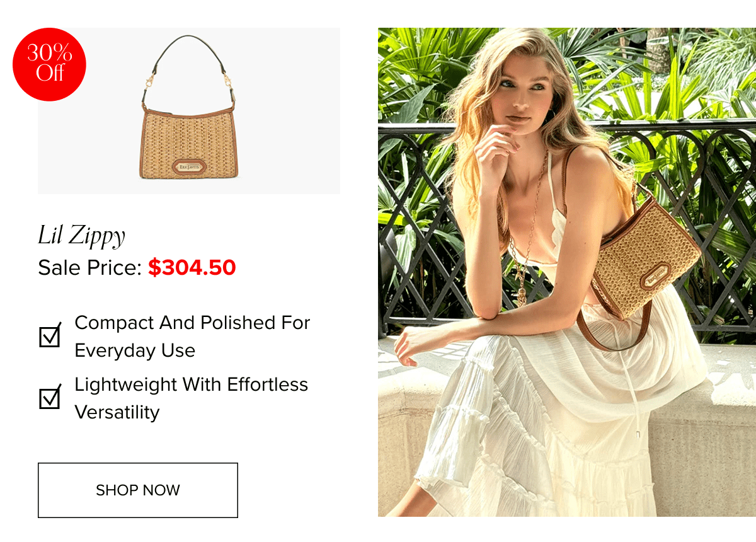The image size is (756, 542).
Task: Click the logo plate on the product bag
Action: [x=189, y=167]
